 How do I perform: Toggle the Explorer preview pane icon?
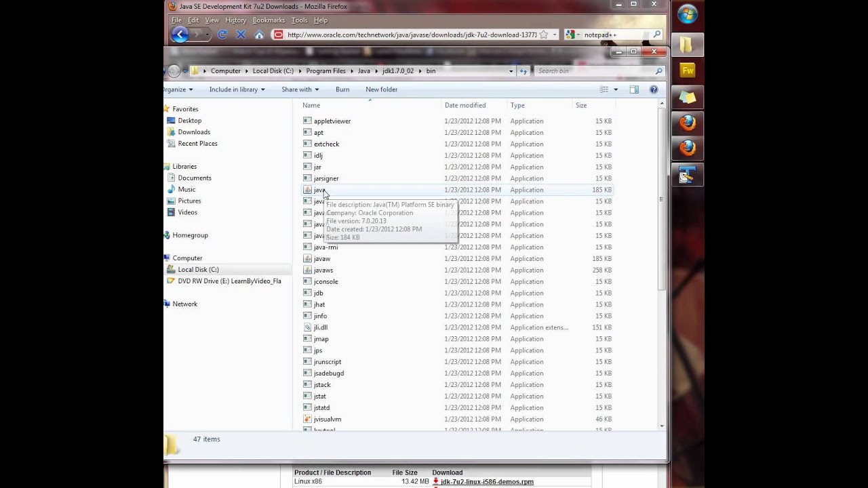[x=634, y=89]
